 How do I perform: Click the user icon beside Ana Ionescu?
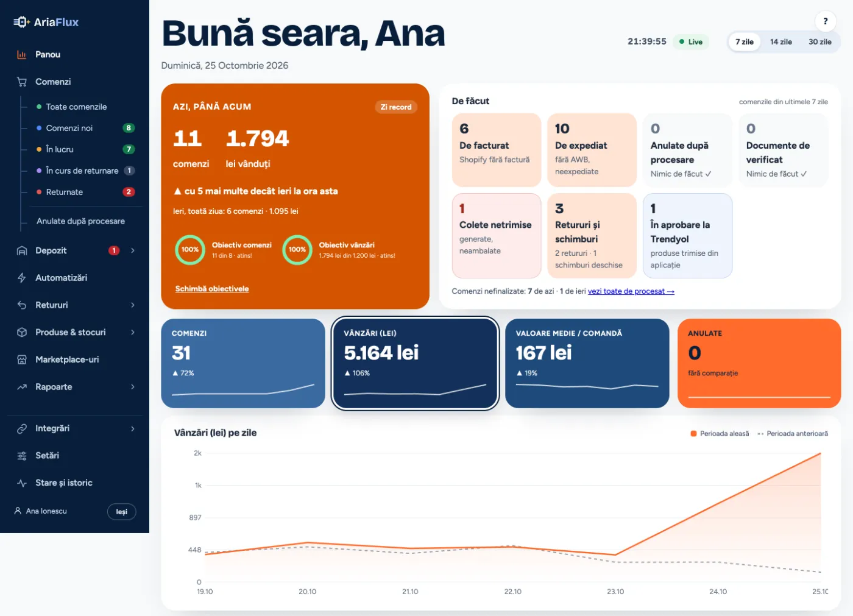pyautogui.click(x=18, y=511)
